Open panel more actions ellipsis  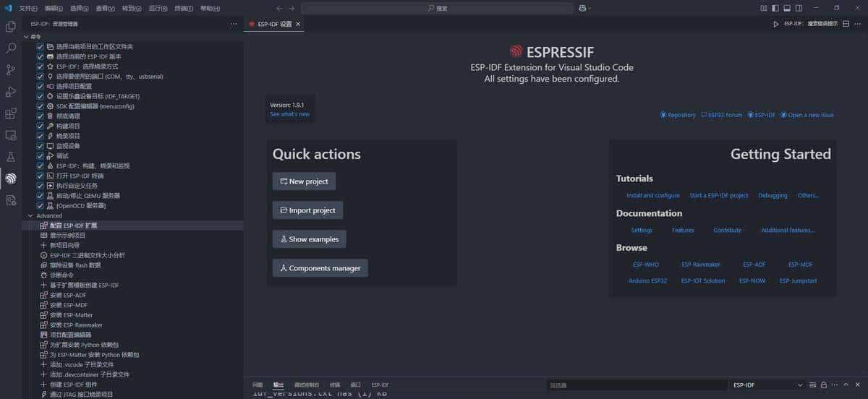(835, 385)
